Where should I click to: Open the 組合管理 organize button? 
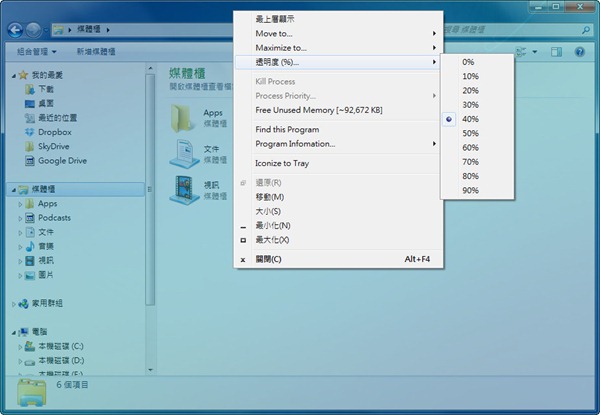click(37, 51)
